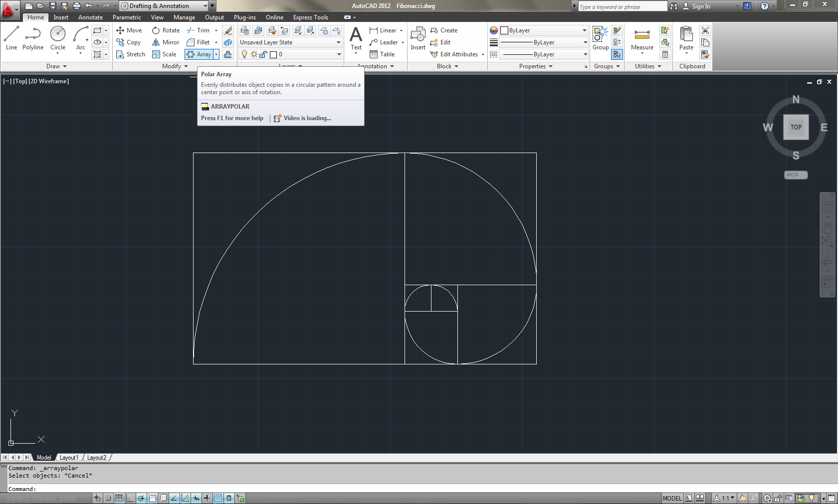Toggle Dynamic Input in status bar
This screenshot has width=838, height=504.
pyautogui.click(x=196, y=498)
